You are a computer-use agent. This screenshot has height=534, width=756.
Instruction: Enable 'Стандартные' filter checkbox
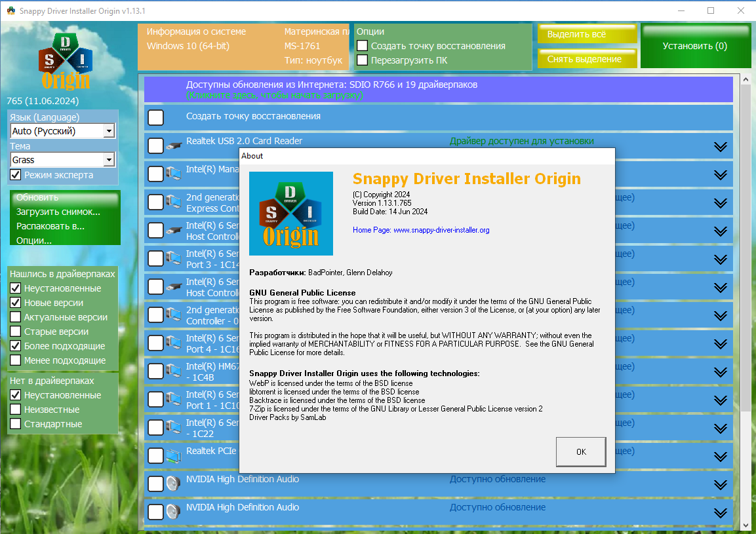pyautogui.click(x=16, y=424)
